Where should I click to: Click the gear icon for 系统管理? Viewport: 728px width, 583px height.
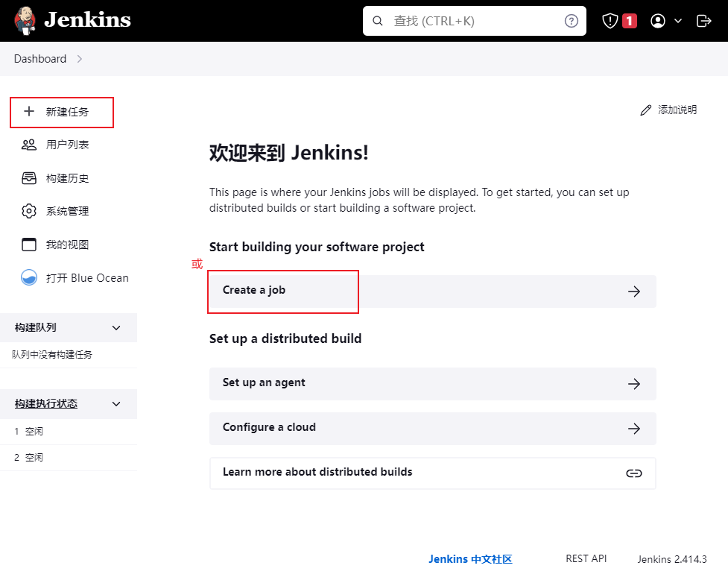point(29,212)
